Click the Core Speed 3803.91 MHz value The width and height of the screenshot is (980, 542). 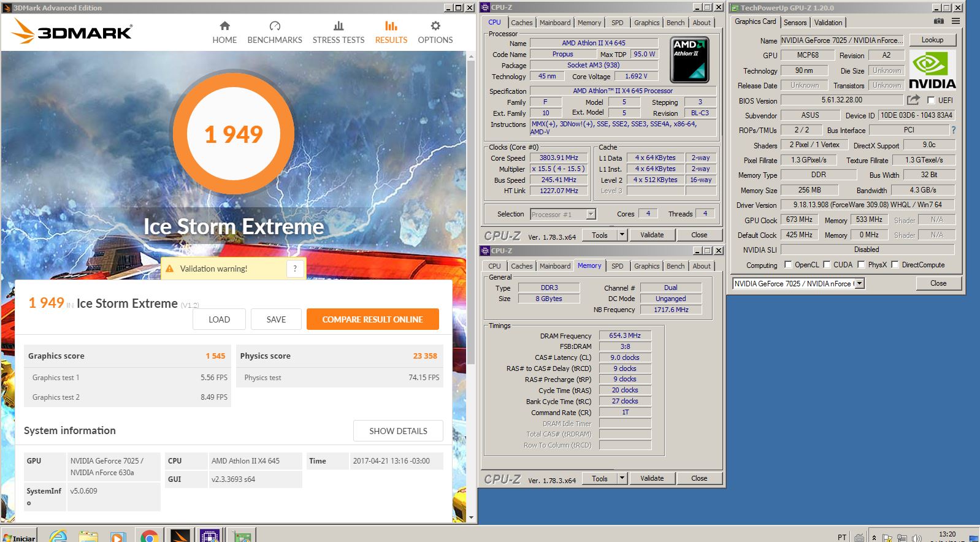[559, 158]
